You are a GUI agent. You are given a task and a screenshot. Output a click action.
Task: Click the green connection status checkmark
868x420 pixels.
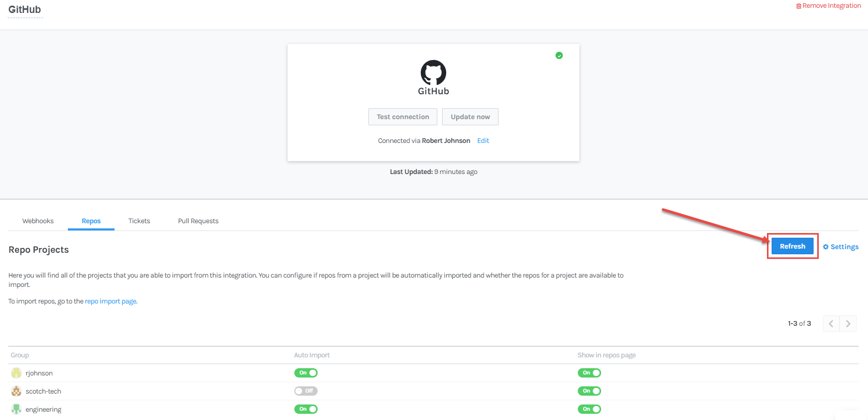point(559,55)
